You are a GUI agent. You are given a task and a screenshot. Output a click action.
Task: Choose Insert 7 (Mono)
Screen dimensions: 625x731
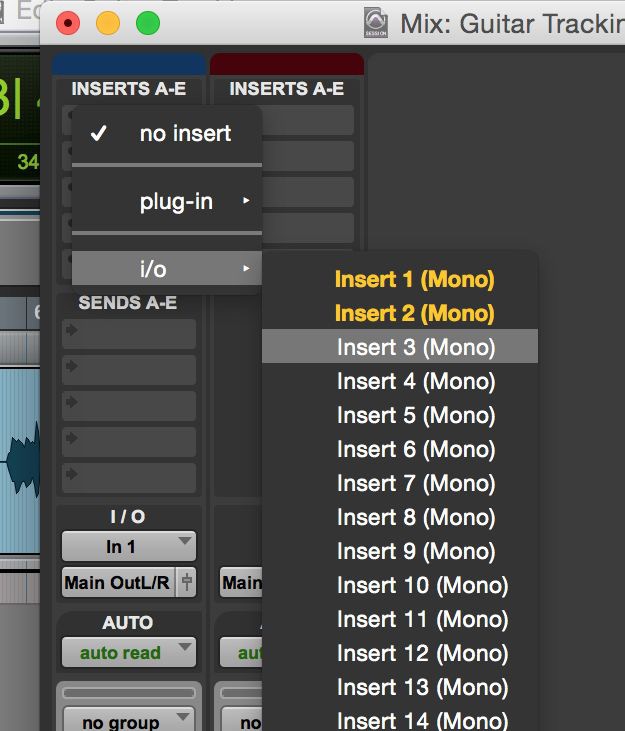coord(400,483)
